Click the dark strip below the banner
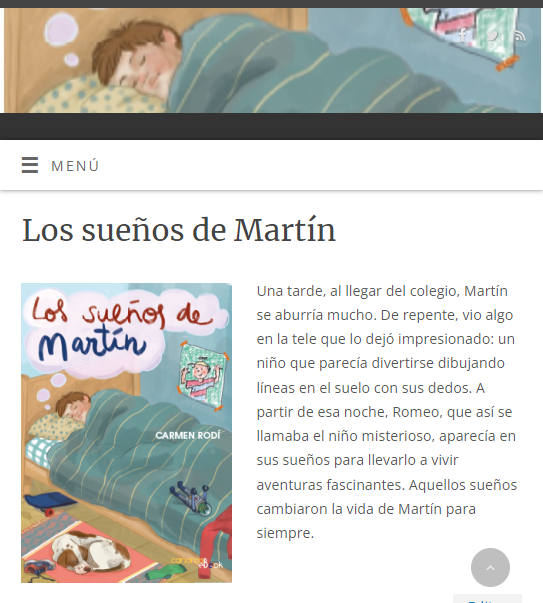 point(272,126)
